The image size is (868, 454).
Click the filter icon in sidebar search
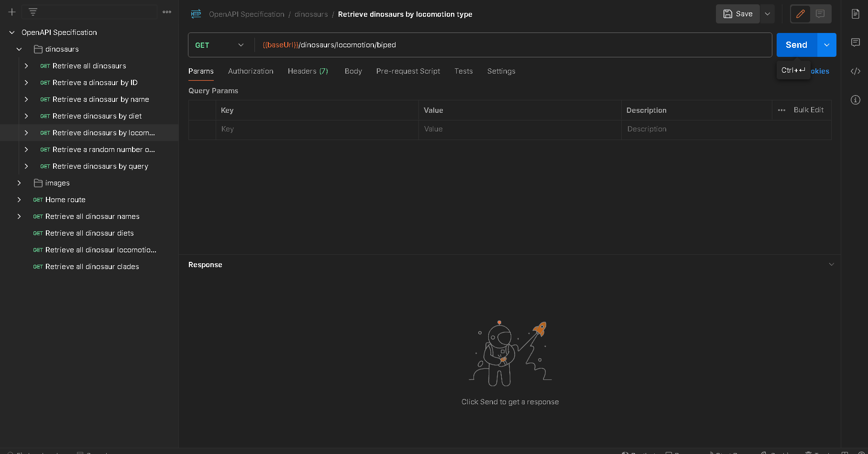point(33,12)
